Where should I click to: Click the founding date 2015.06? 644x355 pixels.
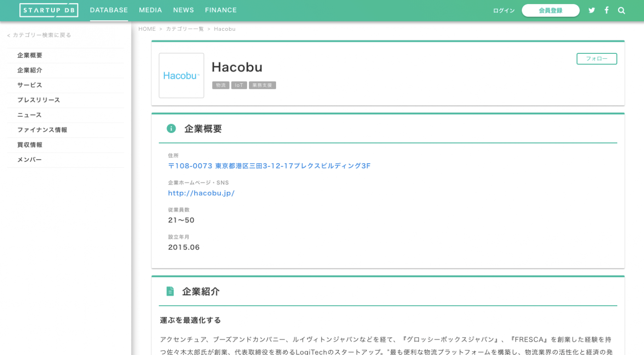pyautogui.click(x=184, y=247)
